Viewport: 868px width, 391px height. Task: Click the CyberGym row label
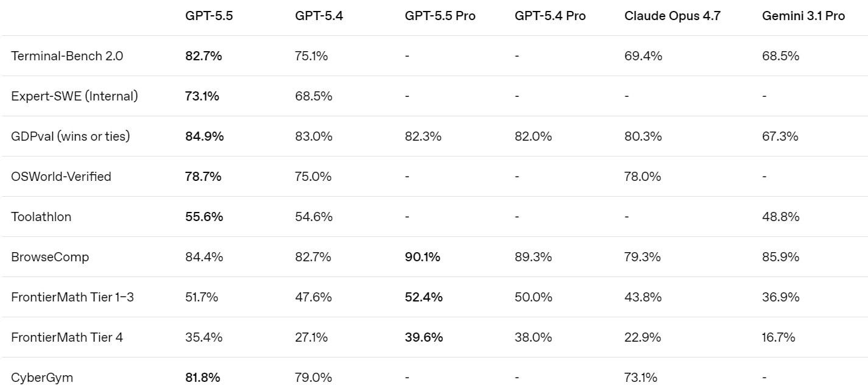[42, 378]
